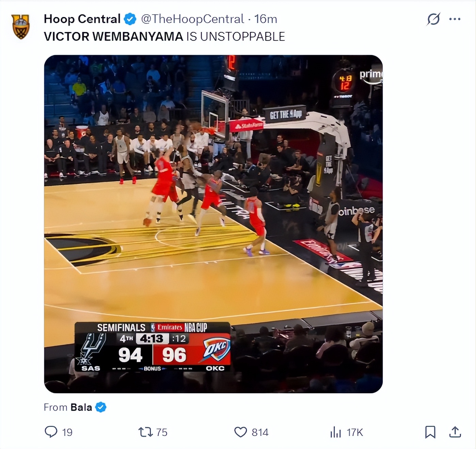The width and height of the screenshot is (476, 449).
Task: Bookmark this Hoop Central post
Action: 430,432
